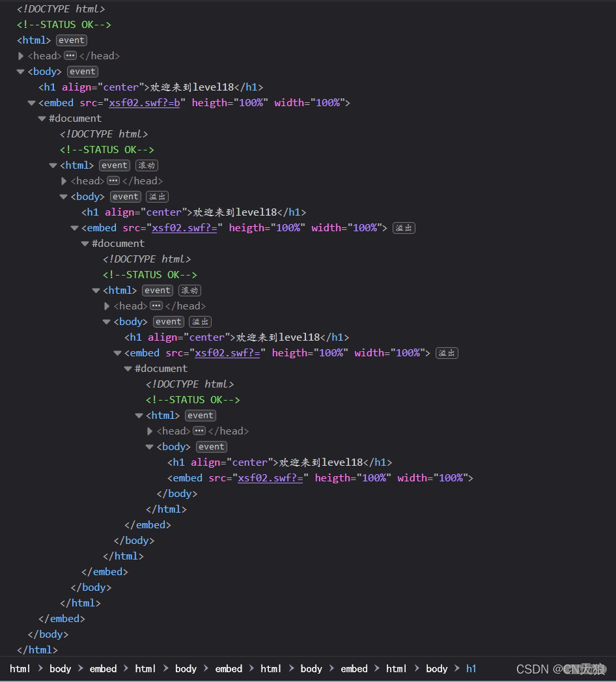Open the event badge on the outermost body tag

(82, 72)
